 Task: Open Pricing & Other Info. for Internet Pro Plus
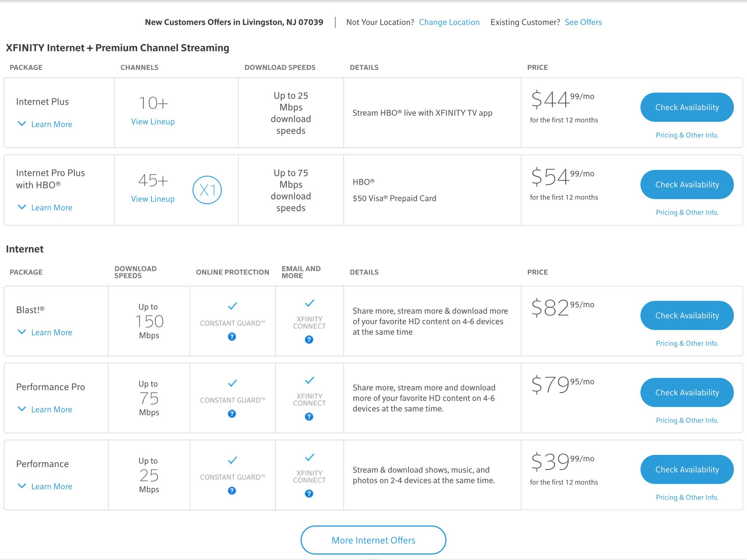tap(687, 213)
